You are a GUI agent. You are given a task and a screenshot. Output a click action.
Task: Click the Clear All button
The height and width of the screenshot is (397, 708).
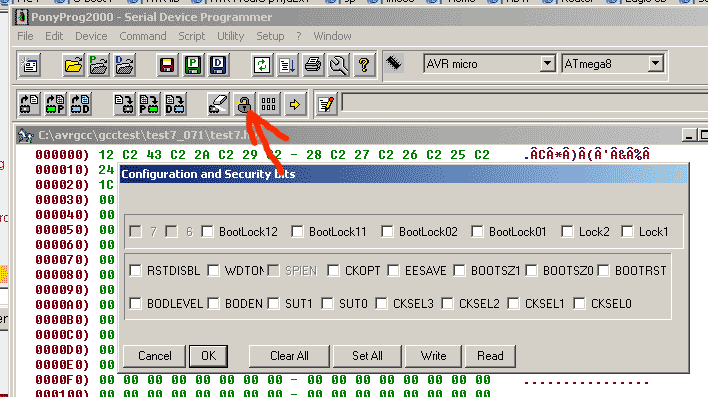[x=289, y=356]
